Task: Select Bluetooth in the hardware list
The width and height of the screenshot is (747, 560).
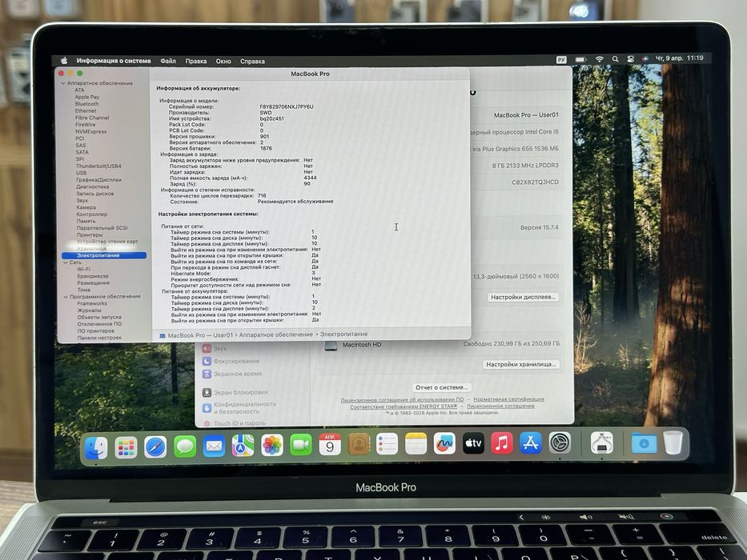Action: click(86, 104)
